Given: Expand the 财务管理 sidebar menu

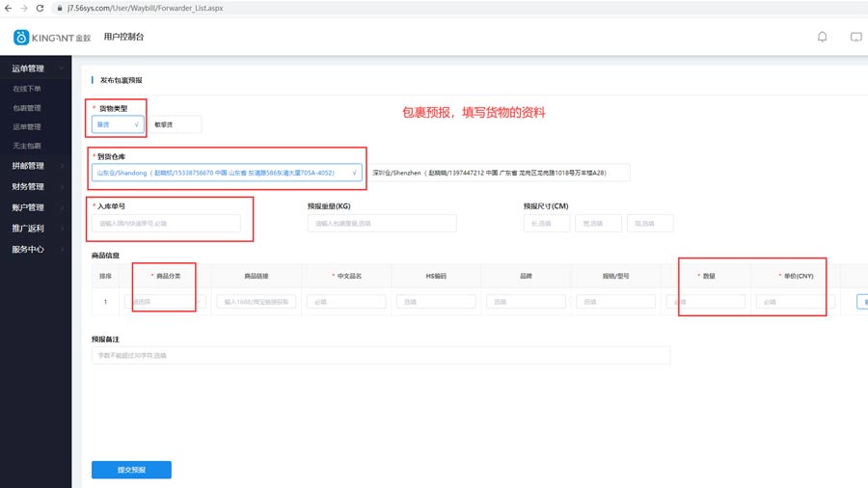Looking at the screenshot, I should (35, 186).
